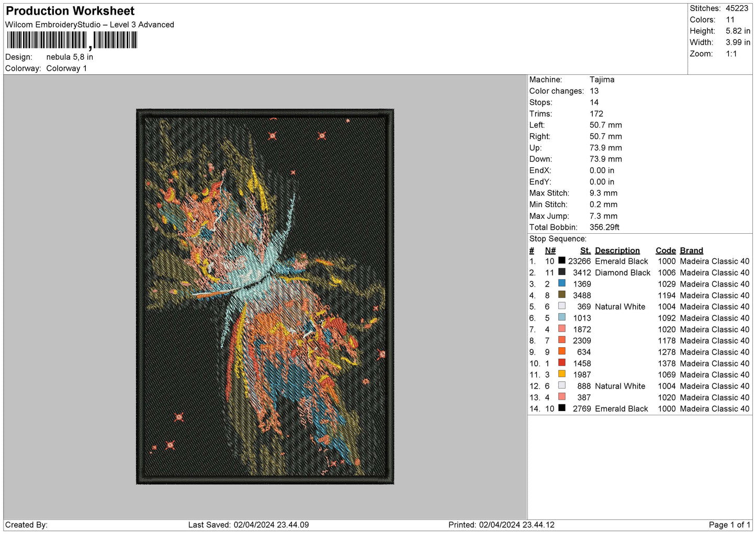Click the Zoom value '1:1'

pyautogui.click(x=731, y=54)
